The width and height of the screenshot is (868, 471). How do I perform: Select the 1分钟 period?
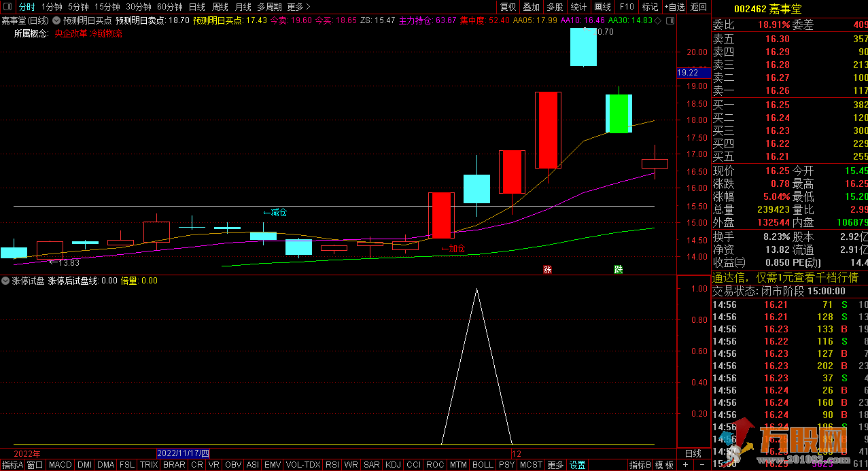click(x=52, y=7)
